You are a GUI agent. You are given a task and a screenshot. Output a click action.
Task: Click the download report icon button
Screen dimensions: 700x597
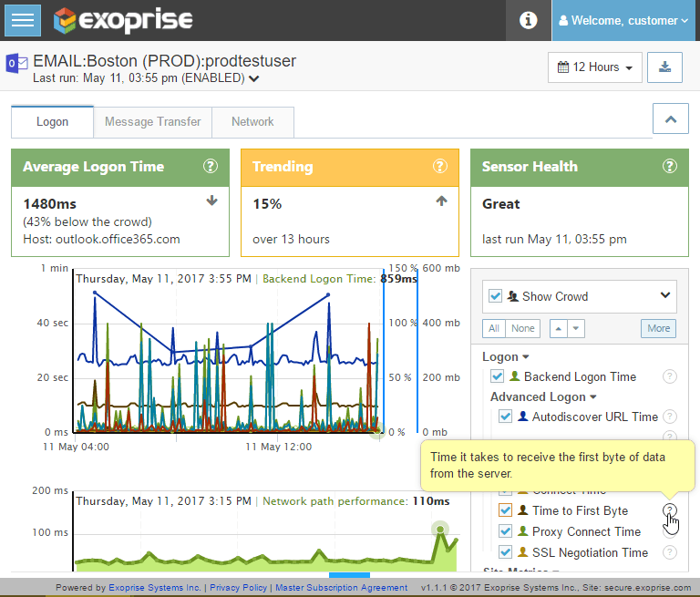(x=664, y=67)
